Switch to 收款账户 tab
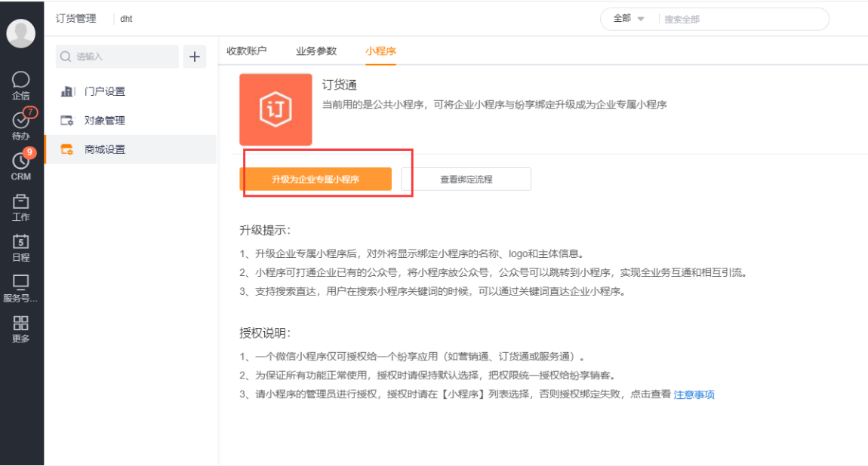Viewport: 868px width, 466px height. pyautogui.click(x=246, y=51)
